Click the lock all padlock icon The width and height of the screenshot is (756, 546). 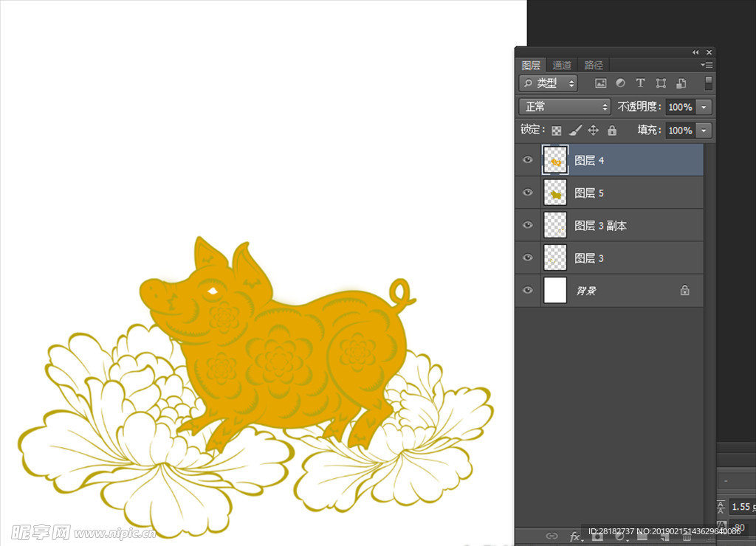coord(611,131)
